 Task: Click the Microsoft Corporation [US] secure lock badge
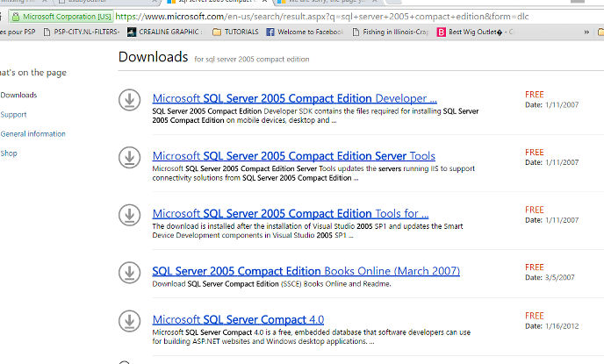pyautogui.click(x=61, y=17)
